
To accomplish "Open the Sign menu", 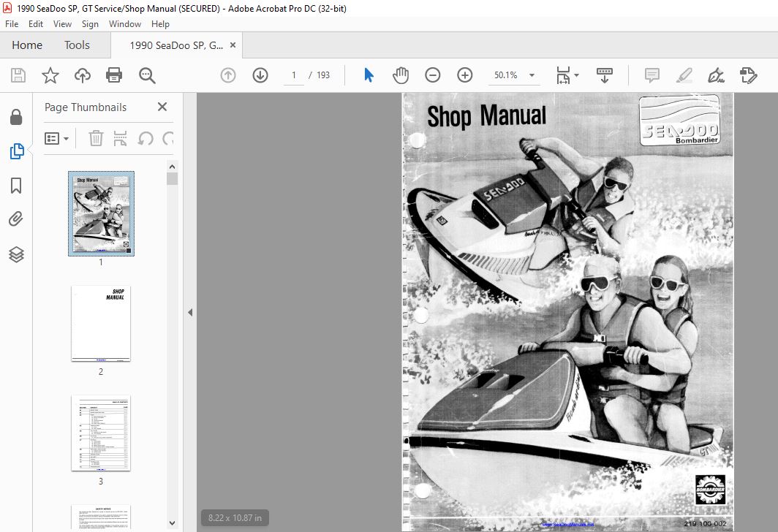I will coord(90,24).
